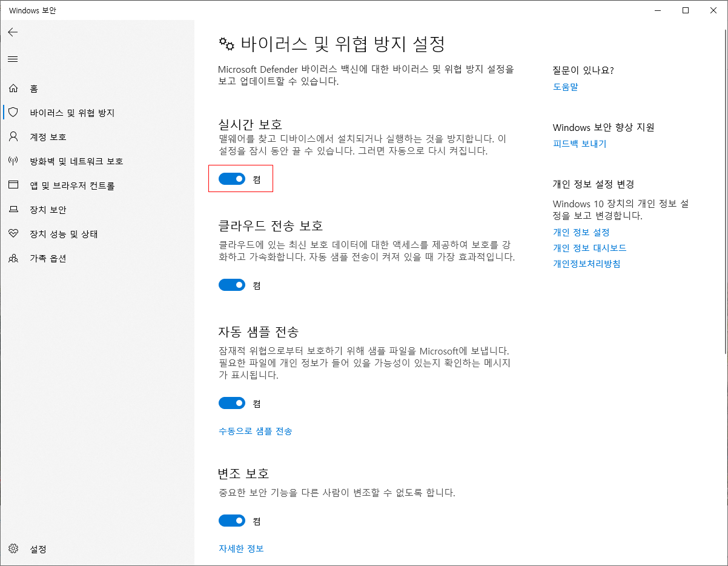Open 설정 at sidebar bottom
The image size is (728, 566).
pyautogui.click(x=97, y=549)
